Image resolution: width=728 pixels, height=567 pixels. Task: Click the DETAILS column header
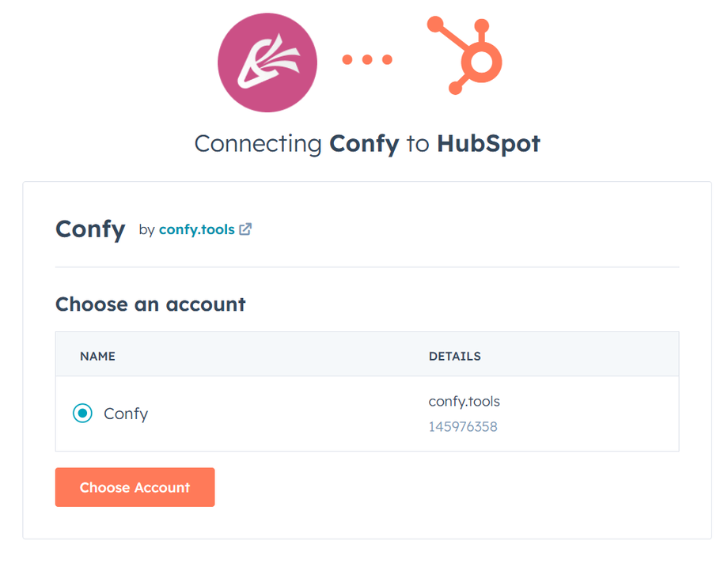(x=454, y=356)
